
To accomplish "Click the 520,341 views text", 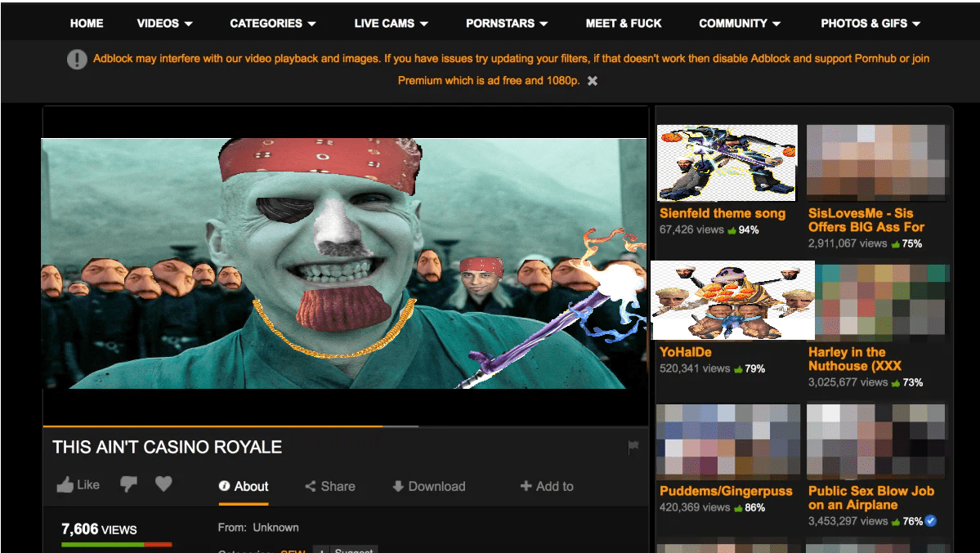I will click(695, 368).
